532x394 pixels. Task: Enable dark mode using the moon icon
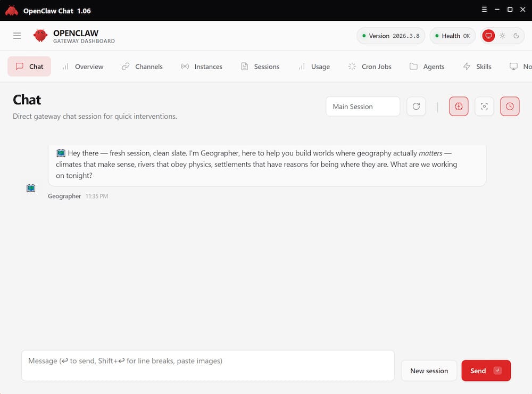pyautogui.click(x=516, y=35)
